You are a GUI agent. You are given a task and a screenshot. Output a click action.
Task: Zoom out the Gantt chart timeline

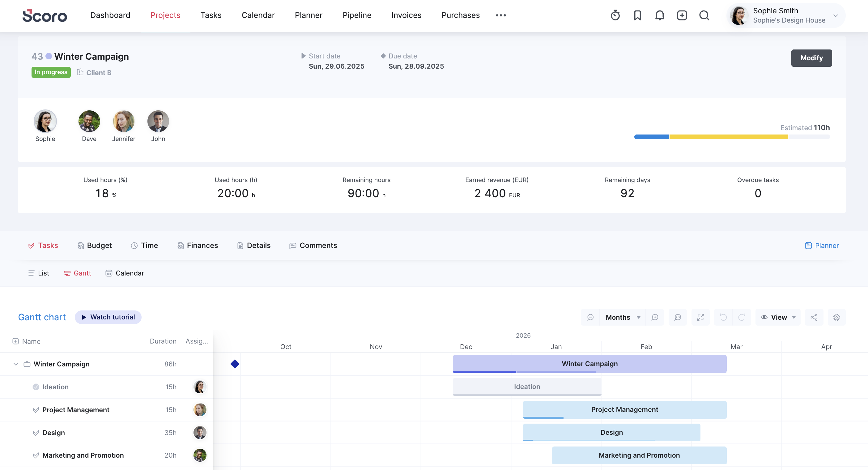pyautogui.click(x=590, y=317)
